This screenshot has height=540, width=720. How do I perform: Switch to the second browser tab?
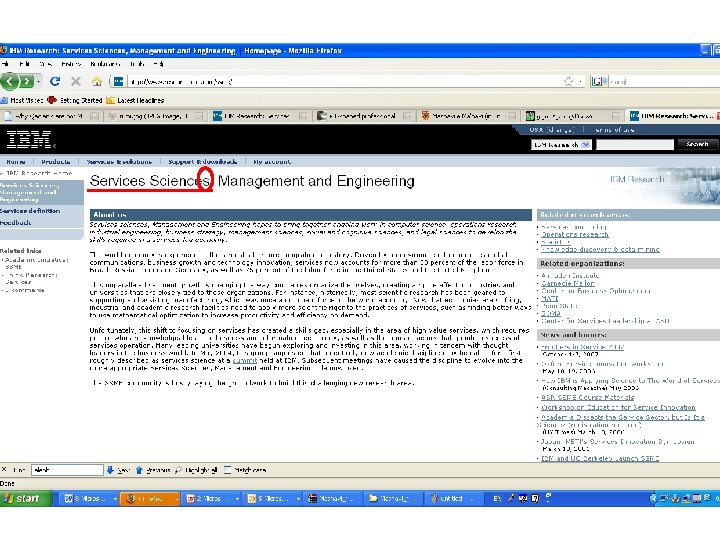(155, 116)
